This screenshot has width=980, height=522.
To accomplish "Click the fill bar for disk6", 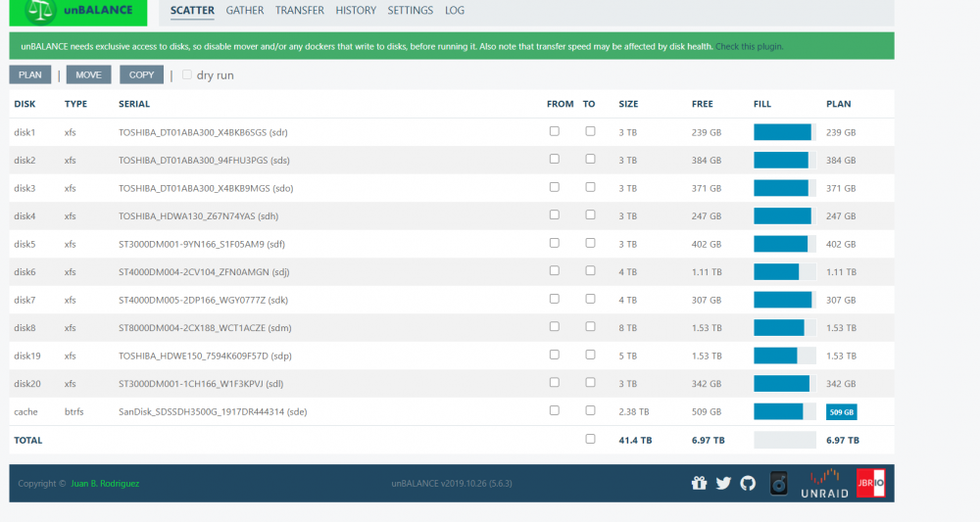I will 784,271.
